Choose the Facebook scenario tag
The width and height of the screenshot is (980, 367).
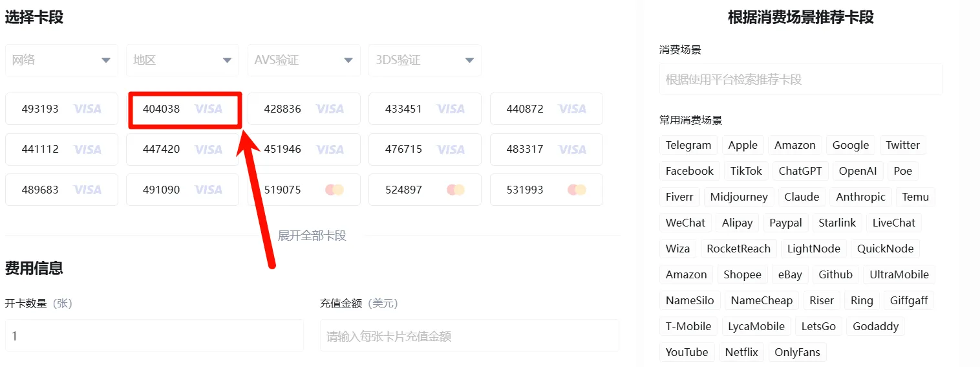point(690,171)
